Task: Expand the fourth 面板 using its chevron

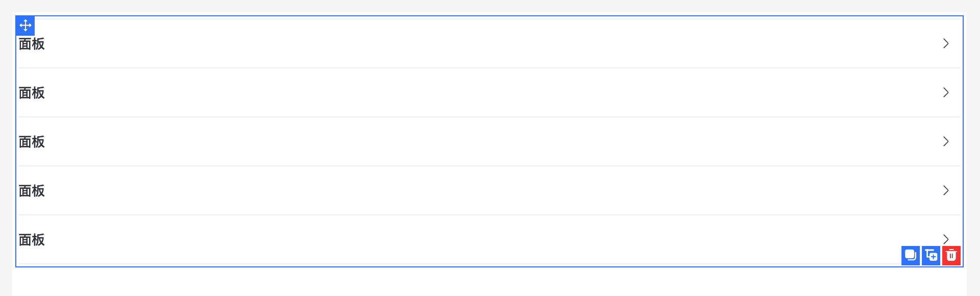Action: [945, 190]
